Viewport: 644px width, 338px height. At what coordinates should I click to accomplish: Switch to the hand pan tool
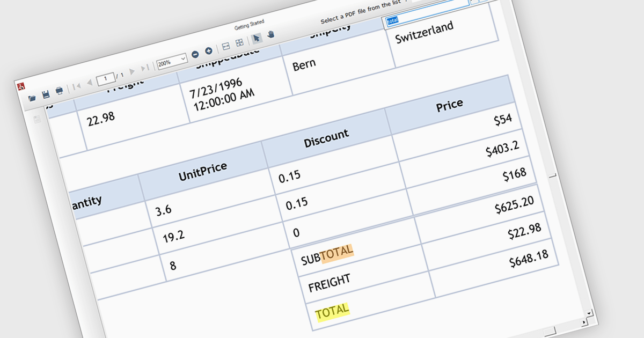pos(271,34)
